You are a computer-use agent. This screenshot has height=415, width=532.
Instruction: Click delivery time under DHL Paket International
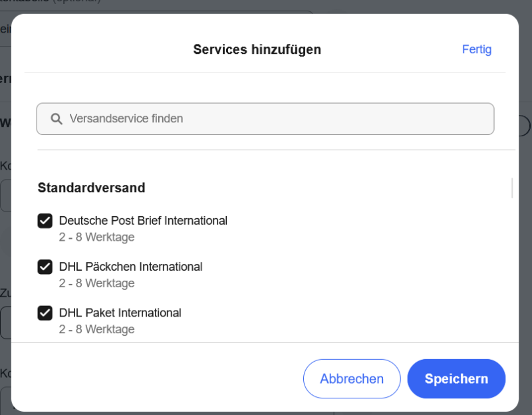(96, 329)
